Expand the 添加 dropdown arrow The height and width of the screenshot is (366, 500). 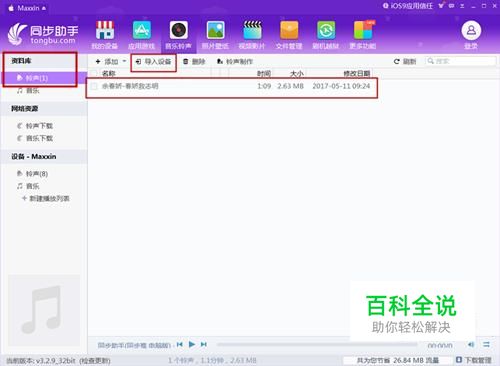[124, 61]
